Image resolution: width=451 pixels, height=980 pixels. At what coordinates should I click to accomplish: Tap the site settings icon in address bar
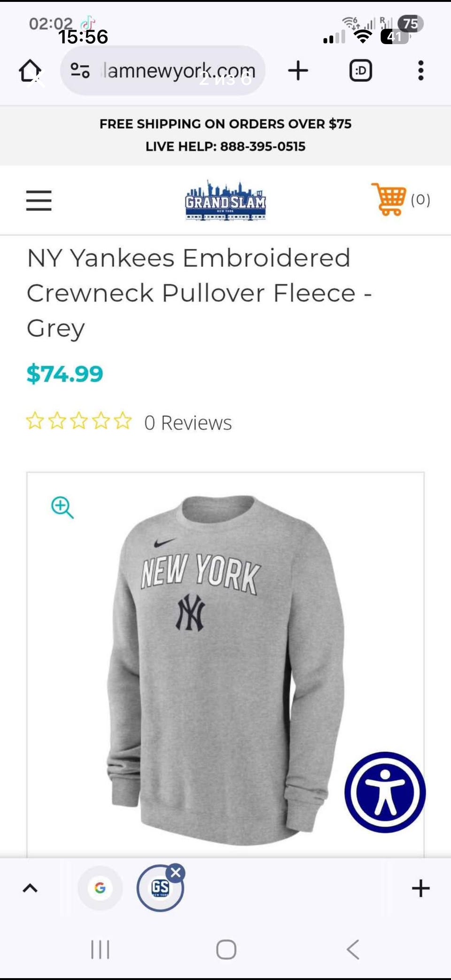(x=80, y=70)
